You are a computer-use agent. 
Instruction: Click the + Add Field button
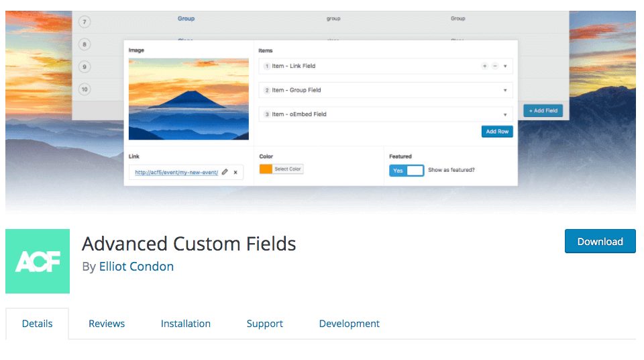[543, 111]
